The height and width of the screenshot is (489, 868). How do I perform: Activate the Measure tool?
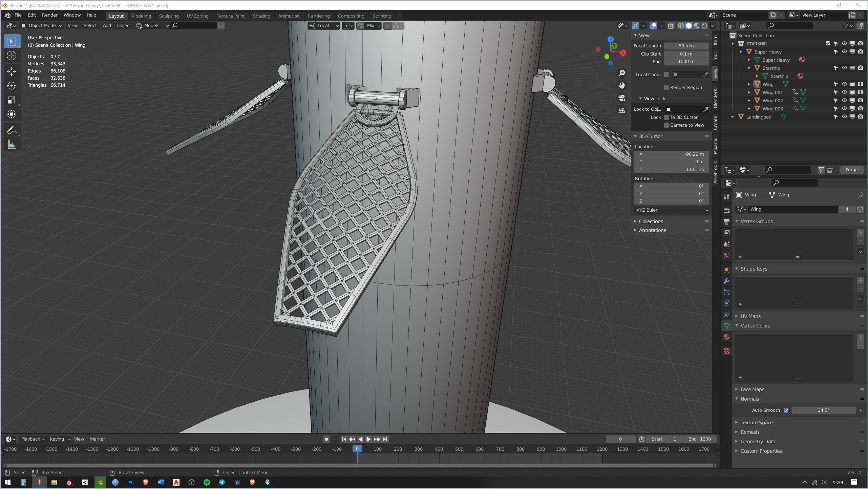pos(12,145)
